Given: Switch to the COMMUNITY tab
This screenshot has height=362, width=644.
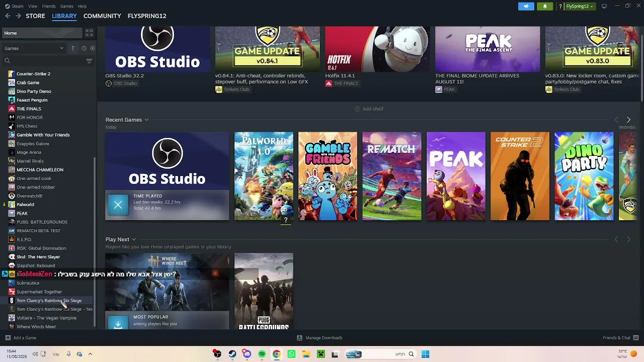Looking at the screenshot, I should [102, 16].
